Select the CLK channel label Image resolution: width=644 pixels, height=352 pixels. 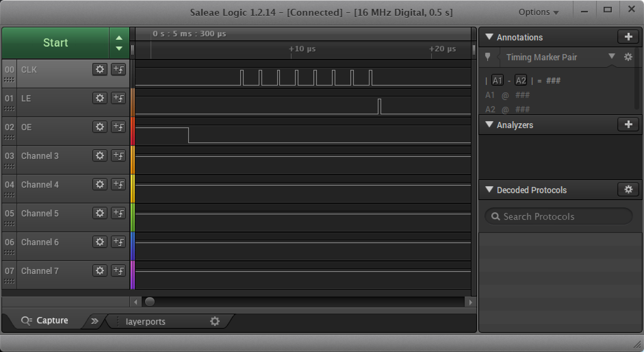pos(29,70)
